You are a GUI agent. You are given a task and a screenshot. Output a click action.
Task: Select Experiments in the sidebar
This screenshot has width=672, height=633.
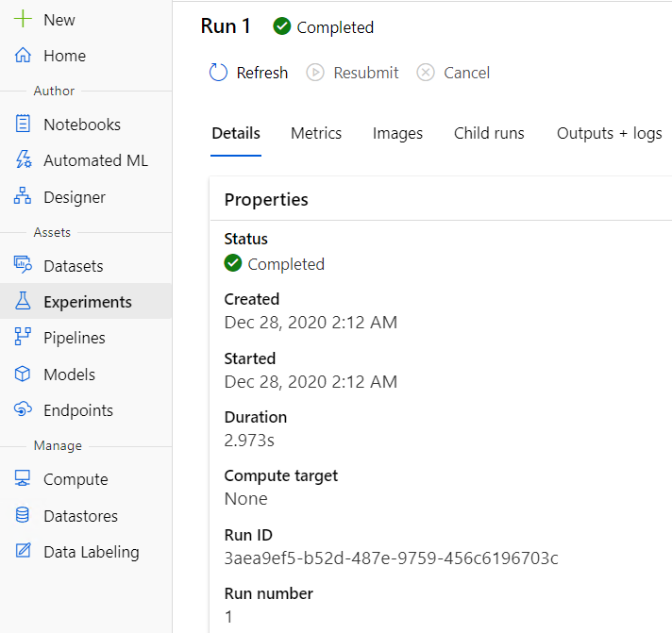click(x=88, y=302)
